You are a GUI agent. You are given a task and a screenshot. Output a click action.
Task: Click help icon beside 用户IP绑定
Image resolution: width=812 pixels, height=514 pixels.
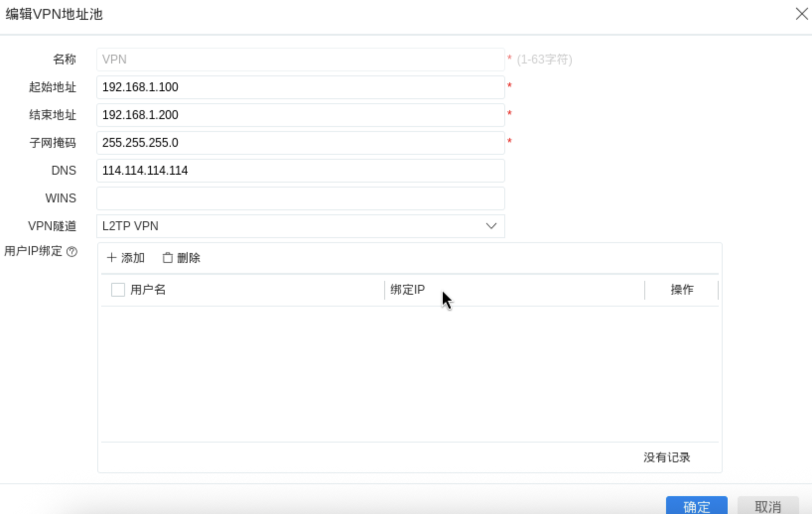pos(72,252)
